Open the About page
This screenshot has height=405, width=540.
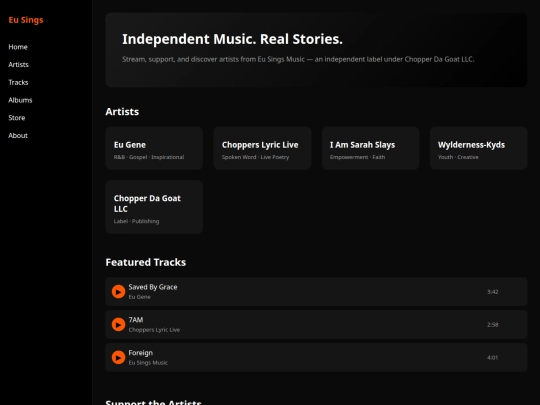coord(18,135)
